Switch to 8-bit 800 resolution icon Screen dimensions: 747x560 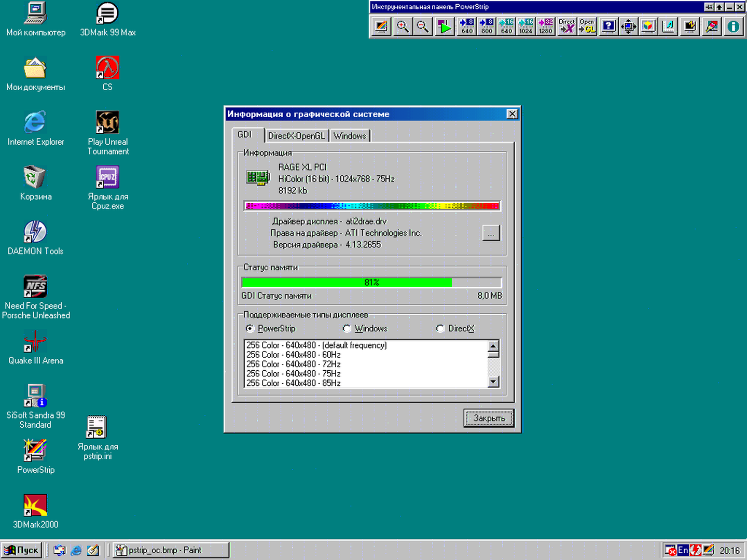(487, 26)
